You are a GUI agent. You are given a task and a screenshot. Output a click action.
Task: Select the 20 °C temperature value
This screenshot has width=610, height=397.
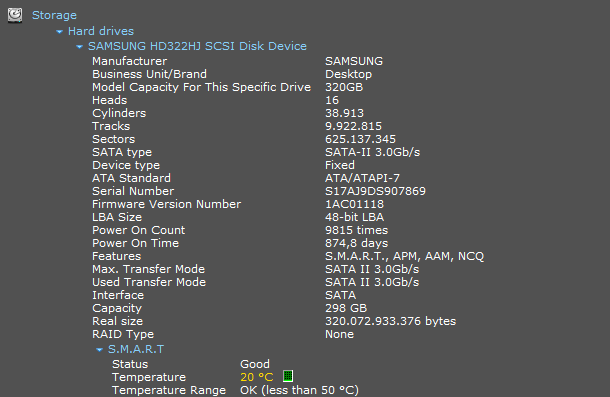pyautogui.click(x=257, y=377)
